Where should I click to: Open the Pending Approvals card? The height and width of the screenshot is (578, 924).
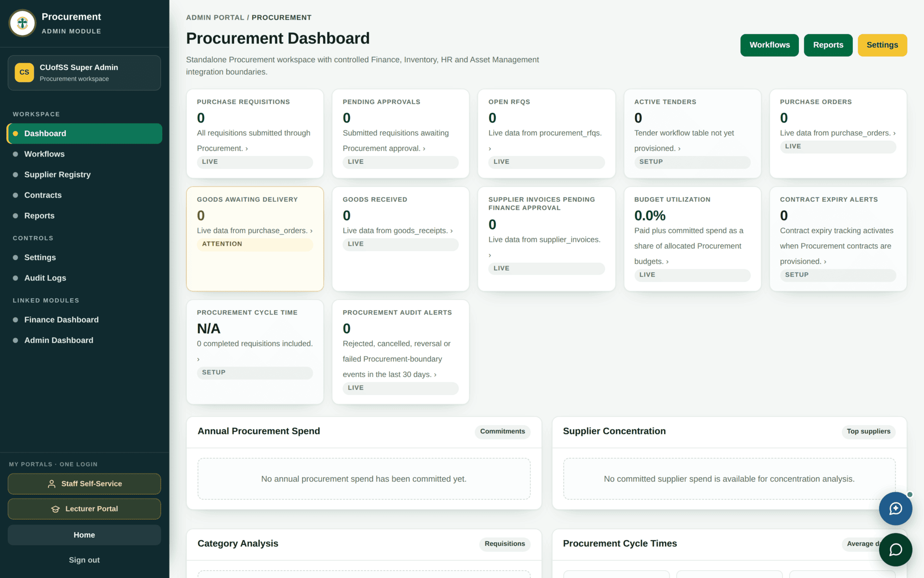pos(400,133)
